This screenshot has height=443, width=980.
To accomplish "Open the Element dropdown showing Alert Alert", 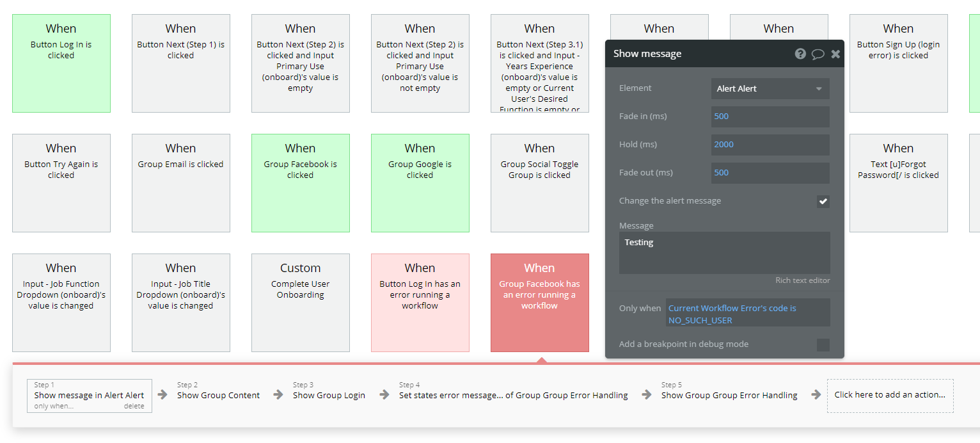I will pos(770,89).
